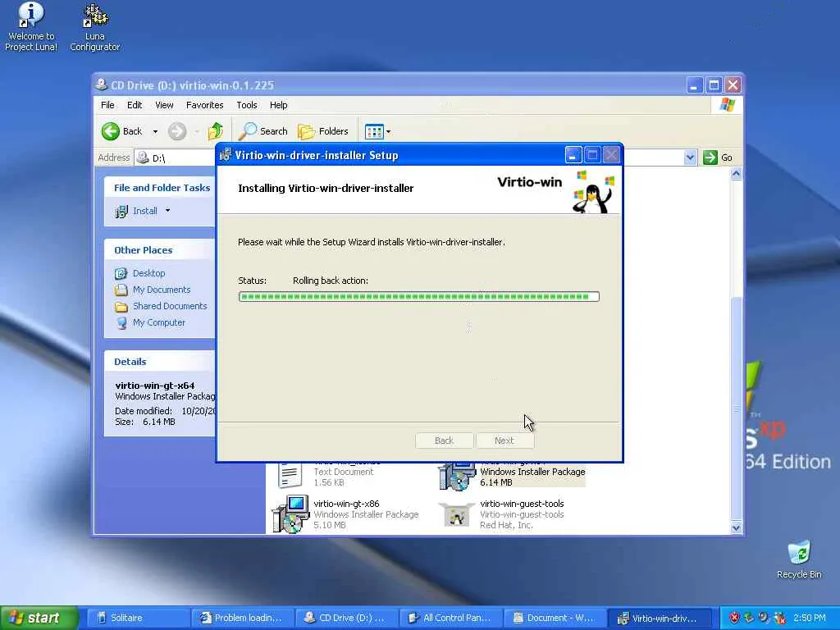Collapse the Other Places panel header
840x630 pixels.
point(160,250)
